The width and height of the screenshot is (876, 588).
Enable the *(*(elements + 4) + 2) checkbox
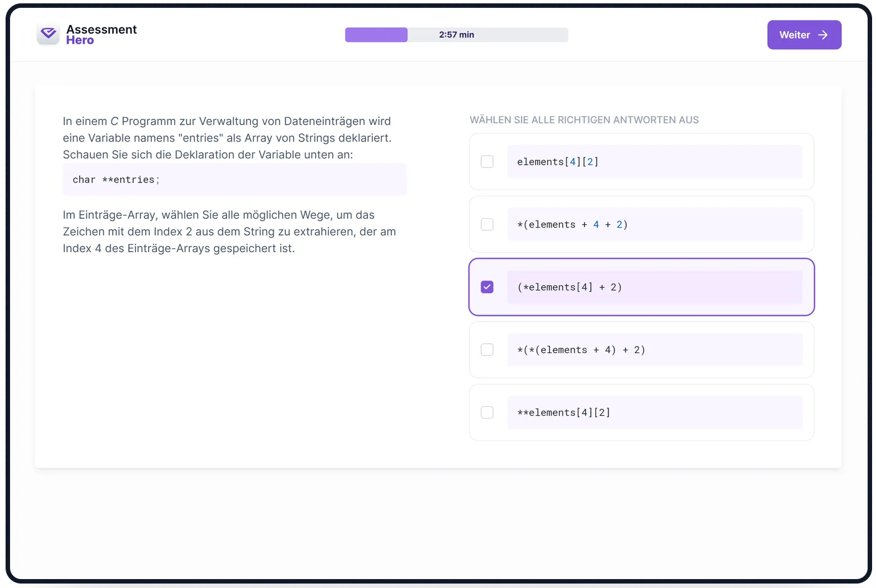(487, 350)
